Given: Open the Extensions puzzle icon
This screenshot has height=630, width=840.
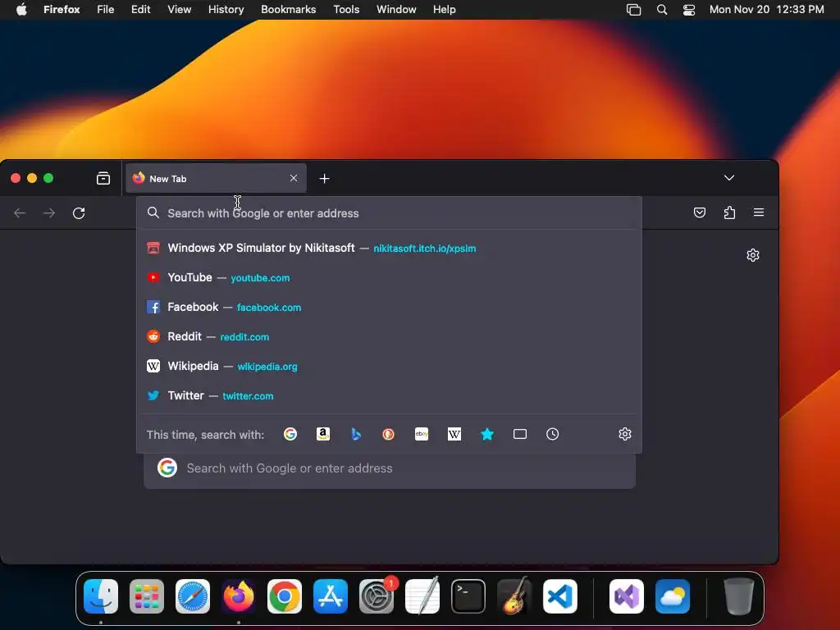Looking at the screenshot, I should [x=729, y=212].
